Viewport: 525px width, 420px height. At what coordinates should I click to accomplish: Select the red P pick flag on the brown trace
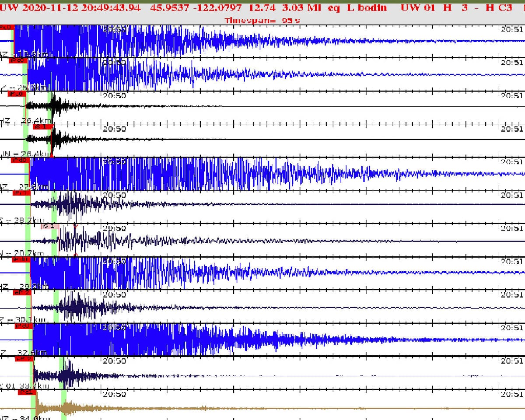[x=26, y=392]
